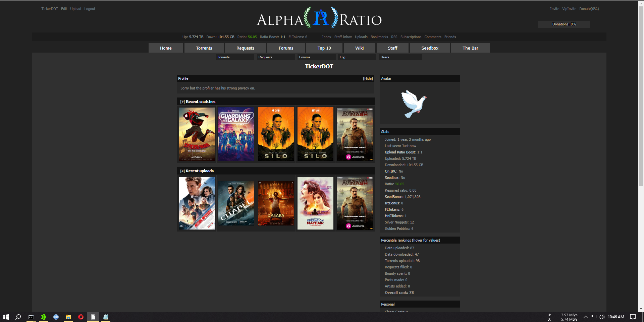Open the Spider-Man poster in Recent snatches
Screen dimensions: 644x322
197,134
